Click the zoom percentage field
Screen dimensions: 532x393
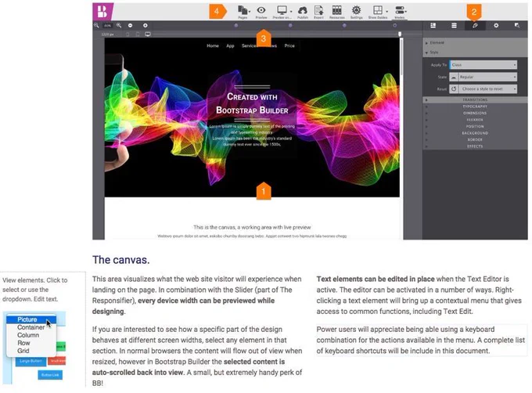point(107,26)
